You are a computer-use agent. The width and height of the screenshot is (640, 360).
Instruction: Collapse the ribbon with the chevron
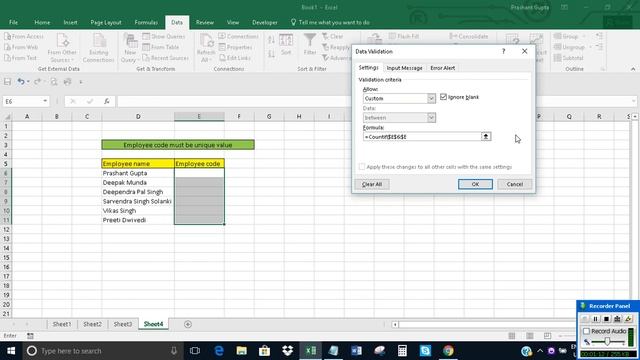tap(633, 69)
